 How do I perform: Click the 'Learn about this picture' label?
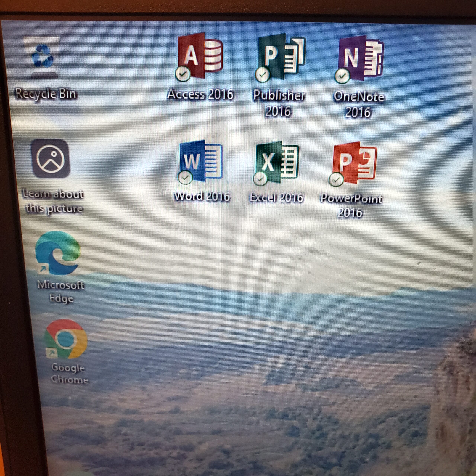[x=53, y=202]
